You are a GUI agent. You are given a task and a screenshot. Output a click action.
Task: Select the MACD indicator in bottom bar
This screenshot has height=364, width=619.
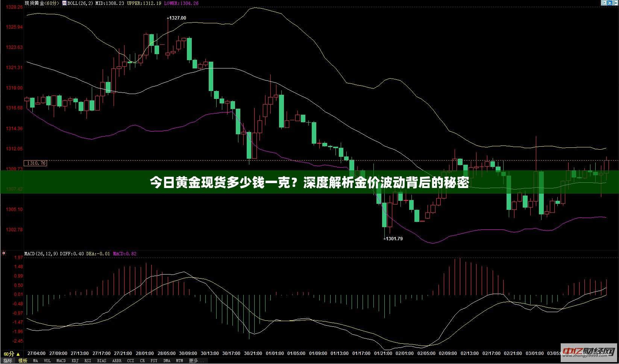[61, 361]
